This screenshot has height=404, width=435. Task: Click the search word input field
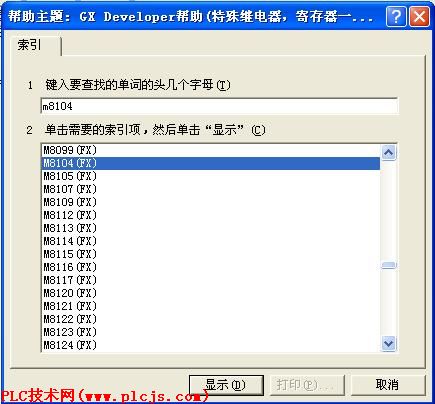click(x=219, y=106)
